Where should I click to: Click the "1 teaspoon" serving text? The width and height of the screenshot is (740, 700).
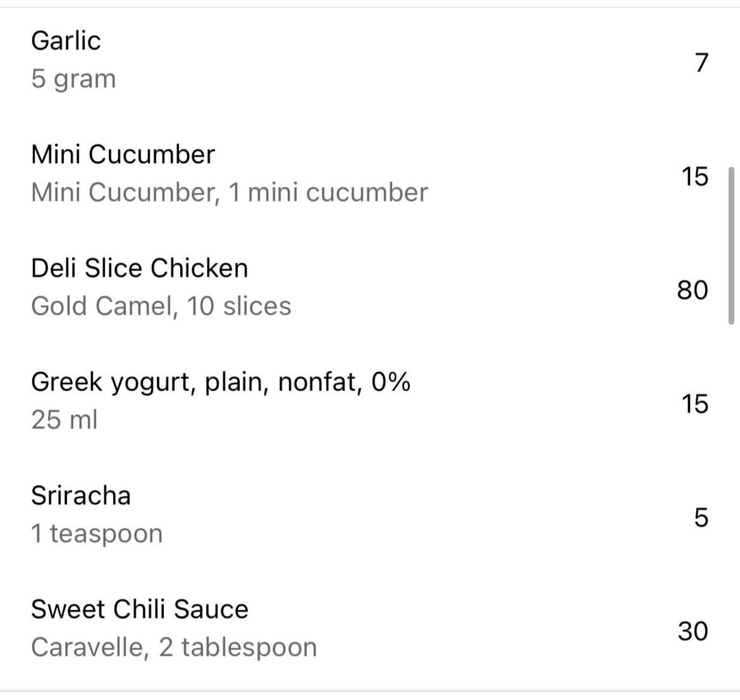click(97, 534)
